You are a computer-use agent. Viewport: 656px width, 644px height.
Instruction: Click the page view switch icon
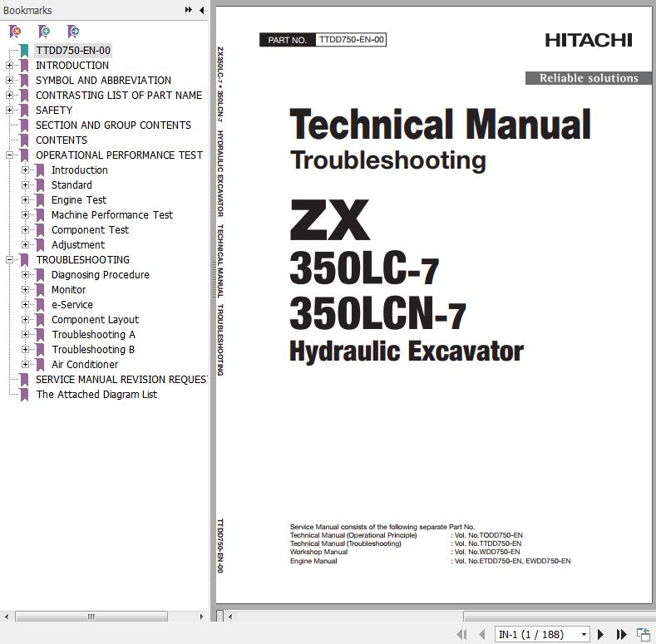(x=643, y=634)
